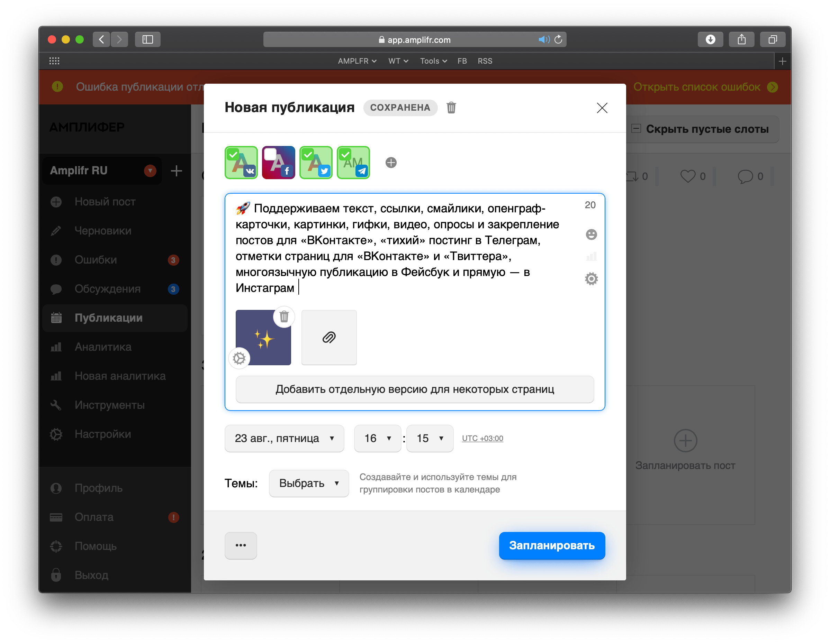Click the app.amplifr.com address bar
This screenshot has height=644, width=830.
pos(415,39)
